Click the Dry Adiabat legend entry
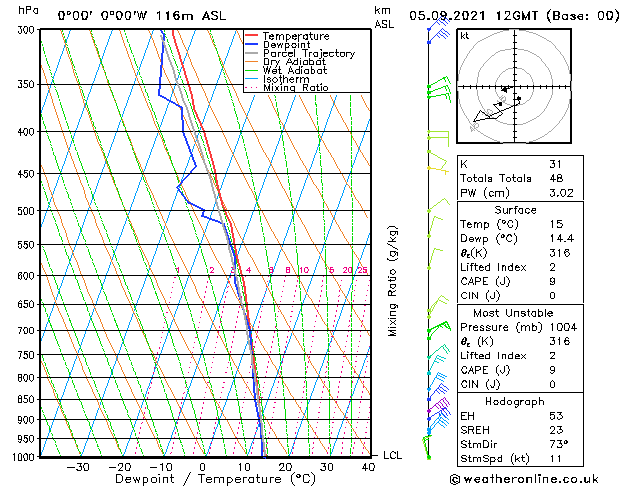The width and height of the screenshot is (629, 486). [x=285, y=62]
